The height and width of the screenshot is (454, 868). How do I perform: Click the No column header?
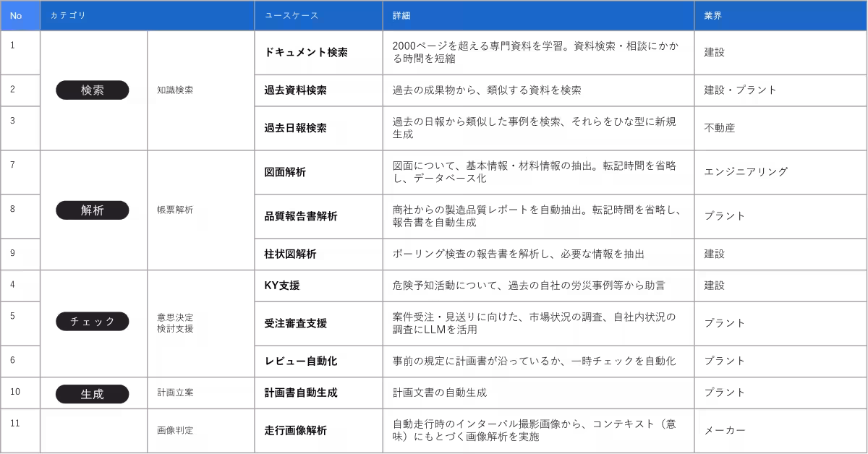[20, 15]
